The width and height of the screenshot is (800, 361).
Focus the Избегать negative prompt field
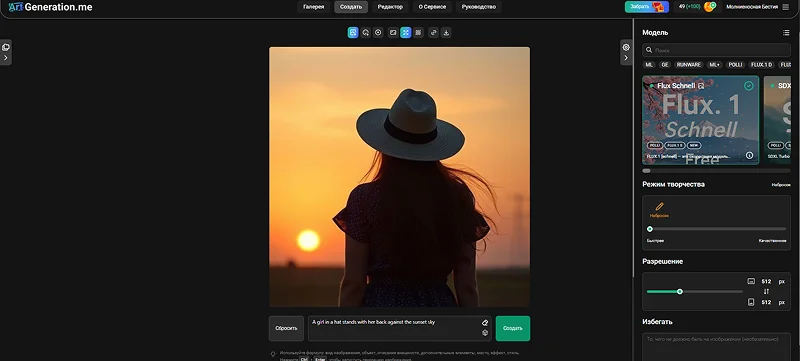point(716,347)
